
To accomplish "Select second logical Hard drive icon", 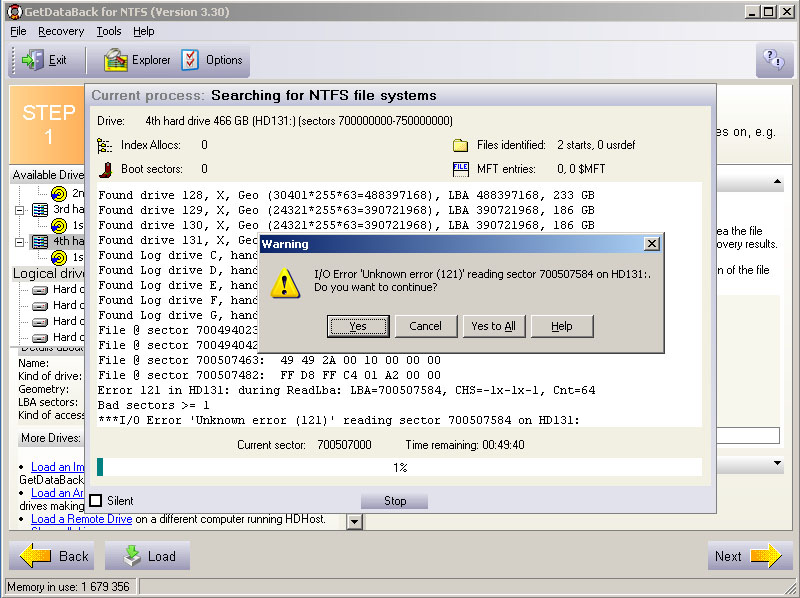I will pyautogui.click(x=40, y=306).
